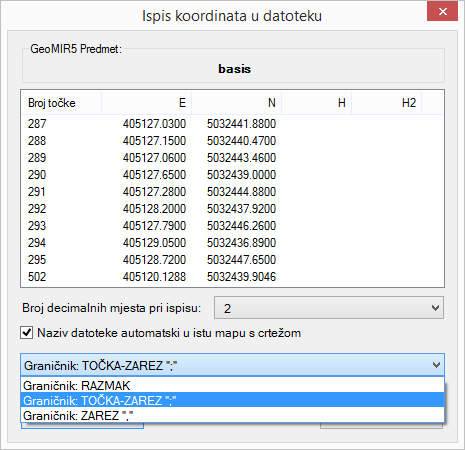The image size is (465, 450).
Task: Sort by the E column header
Action: click(x=146, y=103)
